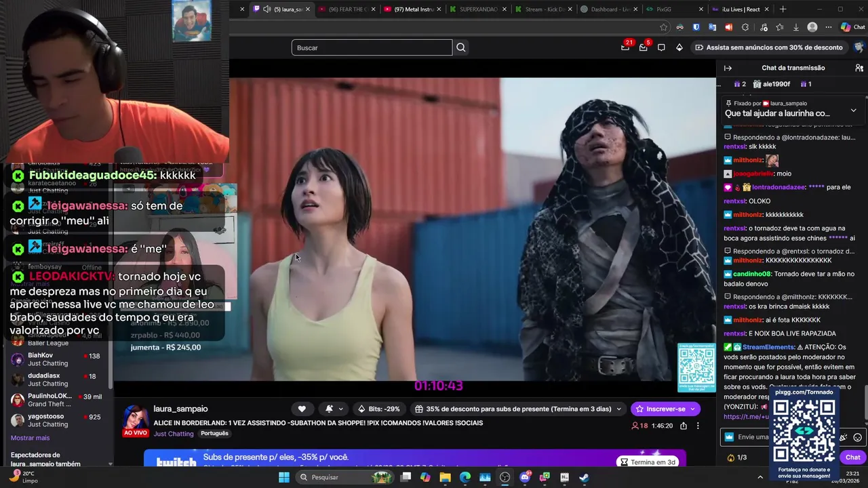Open the chat community users icon
Screen dimensions: 868x488
(x=859, y=68)
